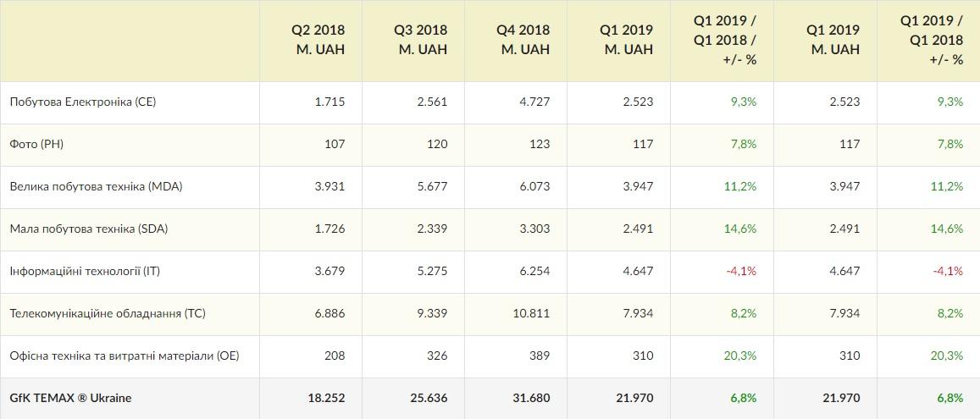980x419 pixels.
Task: Select the Інформаційні технології (IT) row label
Action: pyautogui.click(x=85, y=271)
